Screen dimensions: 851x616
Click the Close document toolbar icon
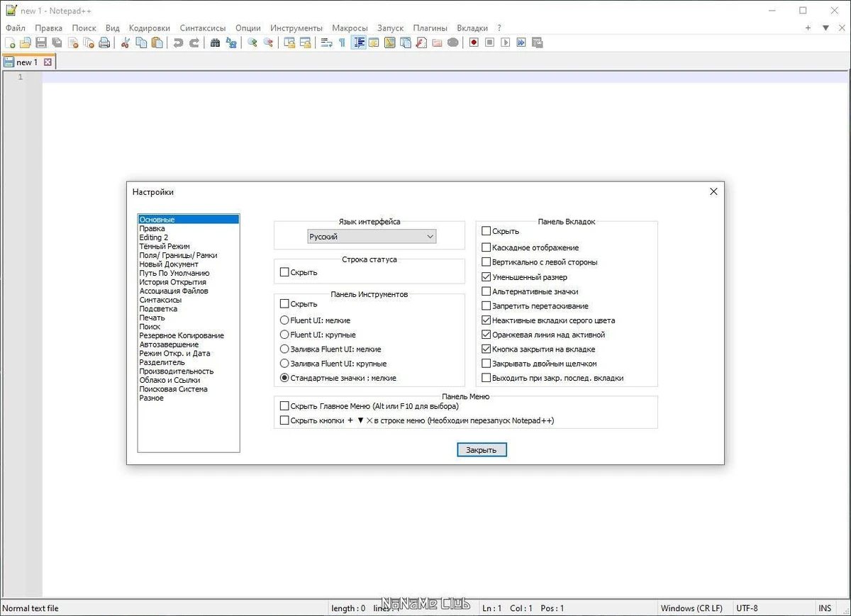tap(72, 43)
